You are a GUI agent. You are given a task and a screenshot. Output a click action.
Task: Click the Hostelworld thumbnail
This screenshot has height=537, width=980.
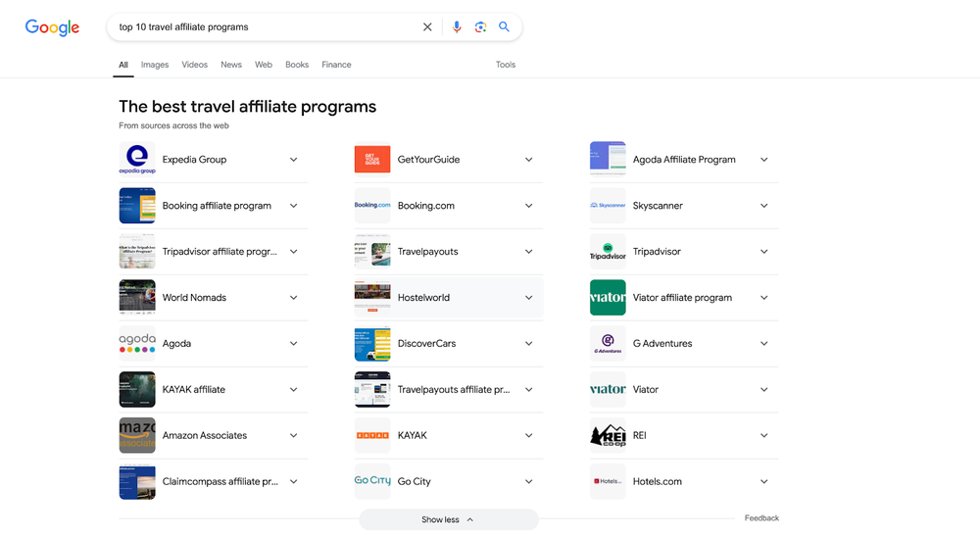372,298
